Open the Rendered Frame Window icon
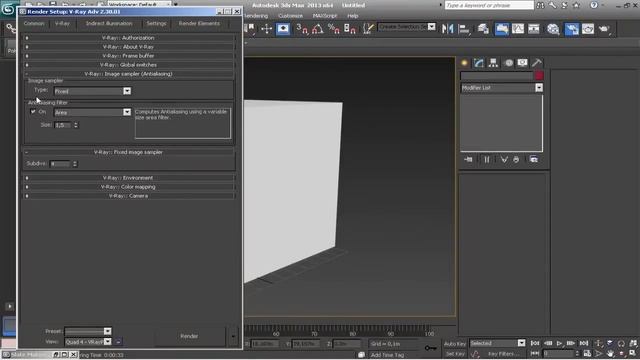The height and width of the screenshot is (360, 640). click(x=588, y=29)
